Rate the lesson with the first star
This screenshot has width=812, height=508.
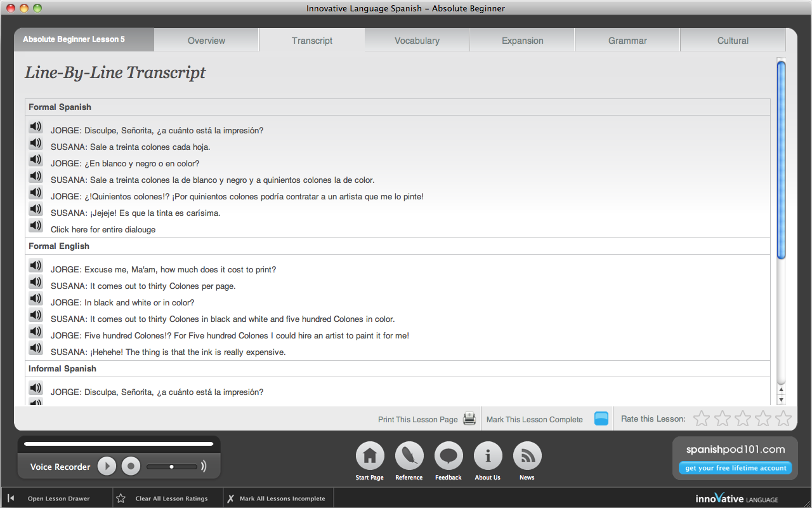point(702,418)
